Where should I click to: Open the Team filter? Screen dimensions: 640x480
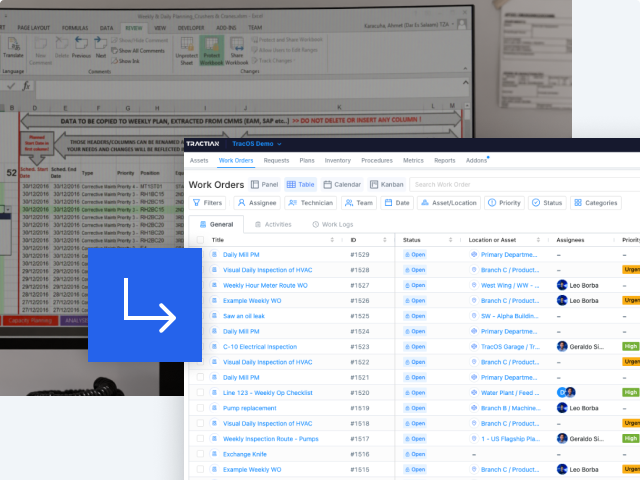coord(359,203)
